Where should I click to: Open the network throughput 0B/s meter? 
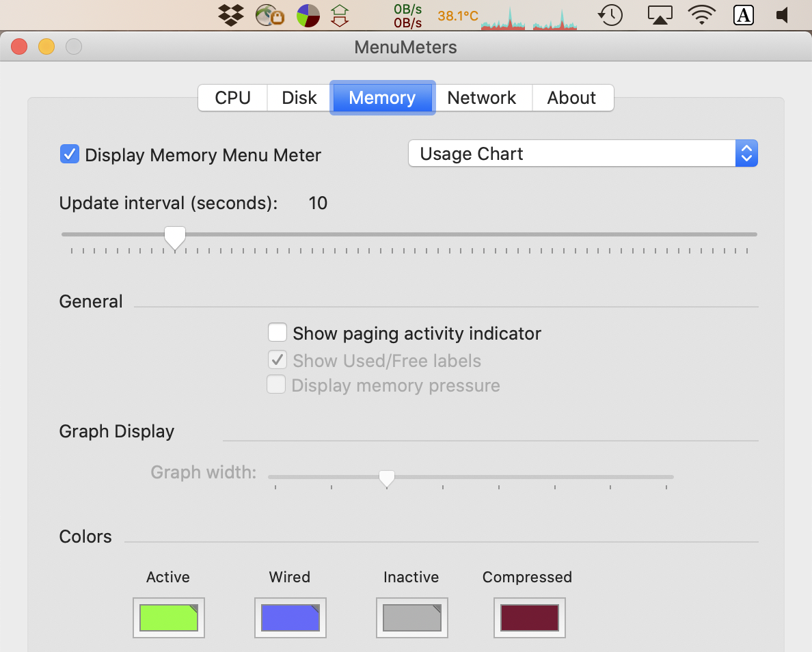(407, 16)
